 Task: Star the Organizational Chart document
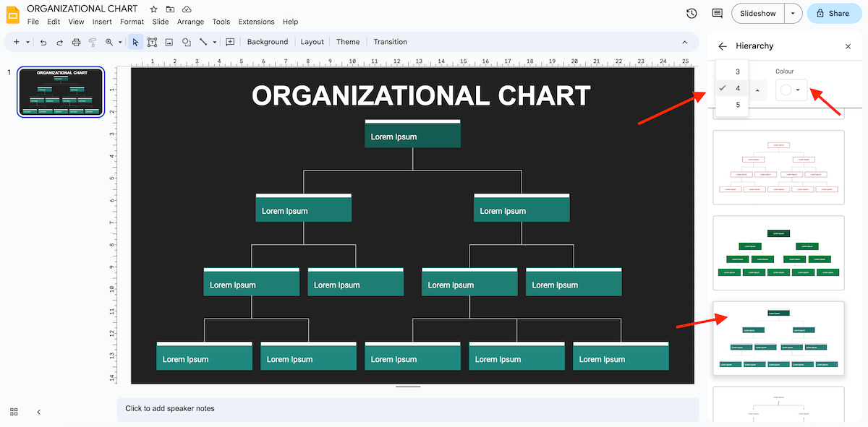153,9
